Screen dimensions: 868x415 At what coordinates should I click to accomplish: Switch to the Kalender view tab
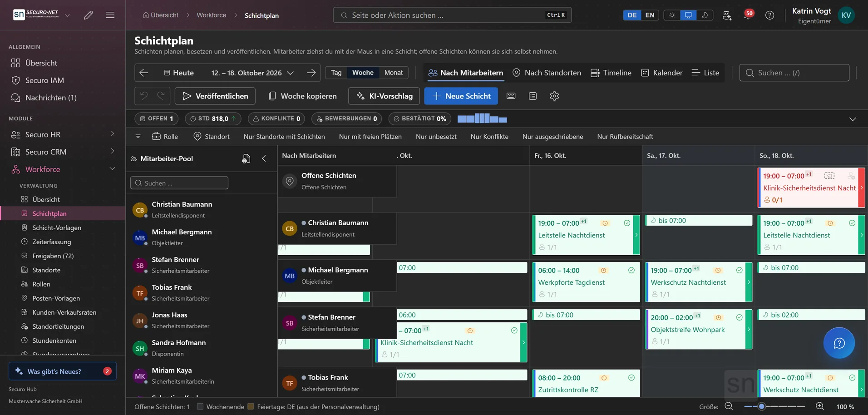(x=662, y=73)
